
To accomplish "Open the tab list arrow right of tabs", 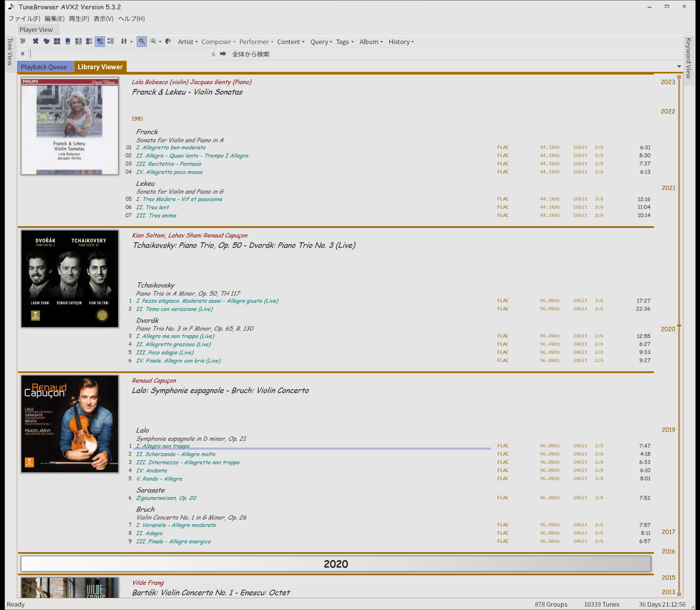I will (679, 66).
